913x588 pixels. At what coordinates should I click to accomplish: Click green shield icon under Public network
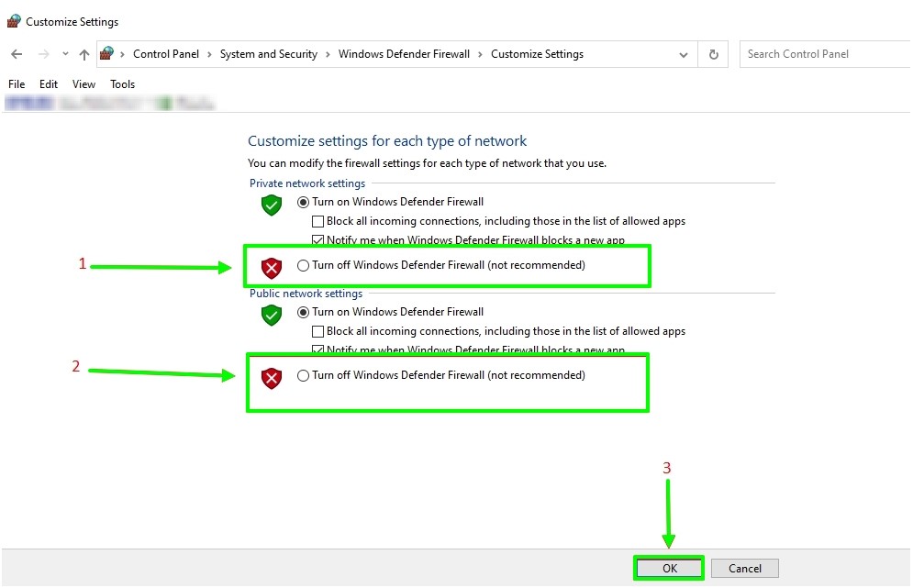(x=272, y=315)
